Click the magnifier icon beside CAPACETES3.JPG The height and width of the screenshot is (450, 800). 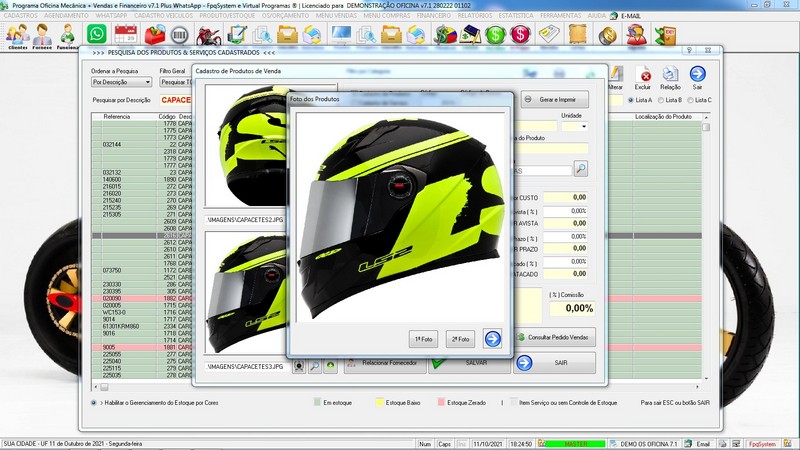point(315,366)
